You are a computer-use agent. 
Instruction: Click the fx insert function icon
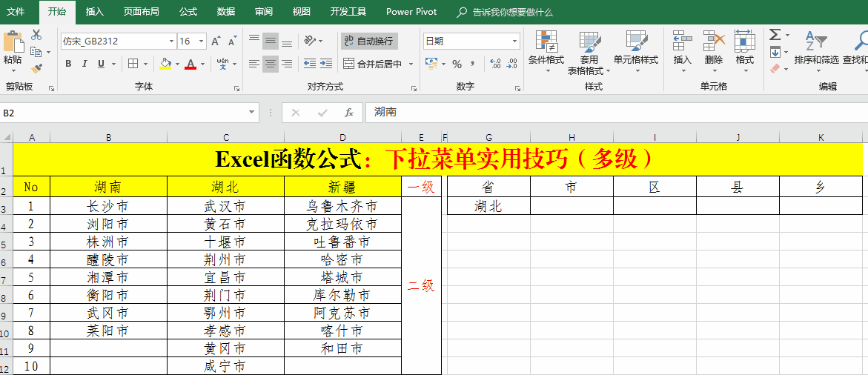348,113
